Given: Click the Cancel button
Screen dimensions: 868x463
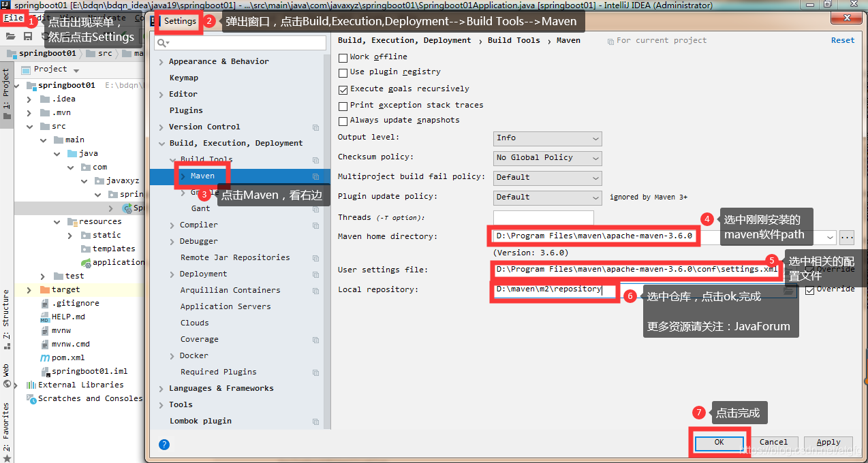Looking at the screenshot, I should tap(773, 443).
